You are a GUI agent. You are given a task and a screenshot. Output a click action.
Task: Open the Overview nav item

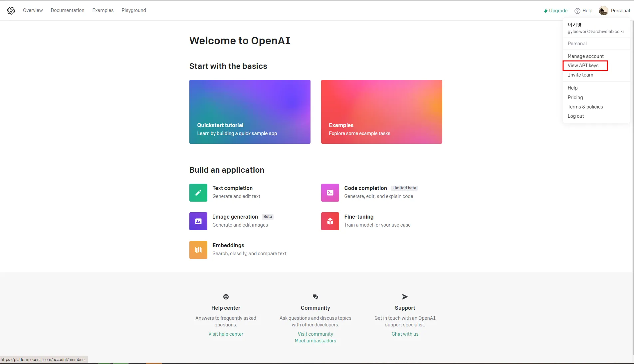33,10
